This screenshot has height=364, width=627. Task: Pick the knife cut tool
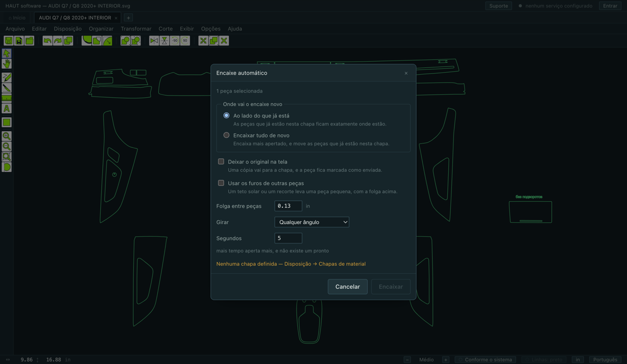(x=7, y=88)
